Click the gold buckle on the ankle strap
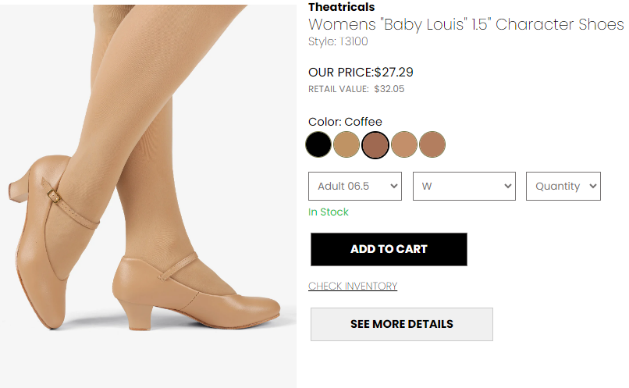 click(54, 196)
